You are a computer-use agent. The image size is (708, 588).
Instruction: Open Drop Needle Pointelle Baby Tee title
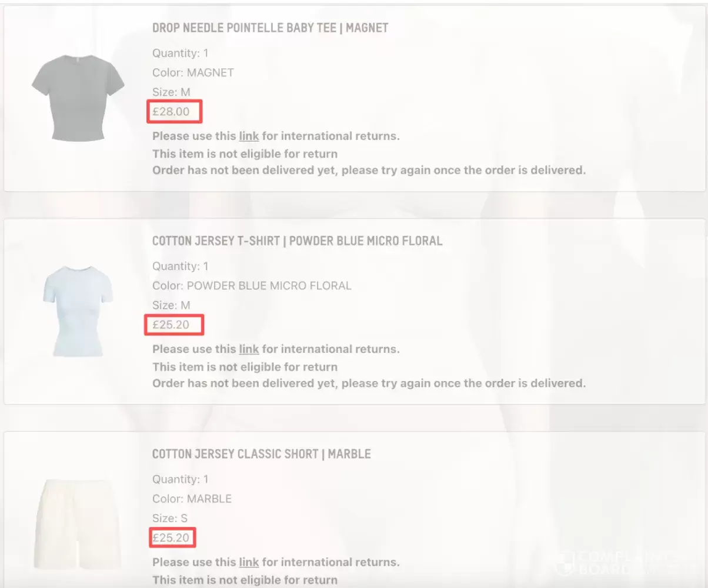pyautogui.click(x=270, y=28)
